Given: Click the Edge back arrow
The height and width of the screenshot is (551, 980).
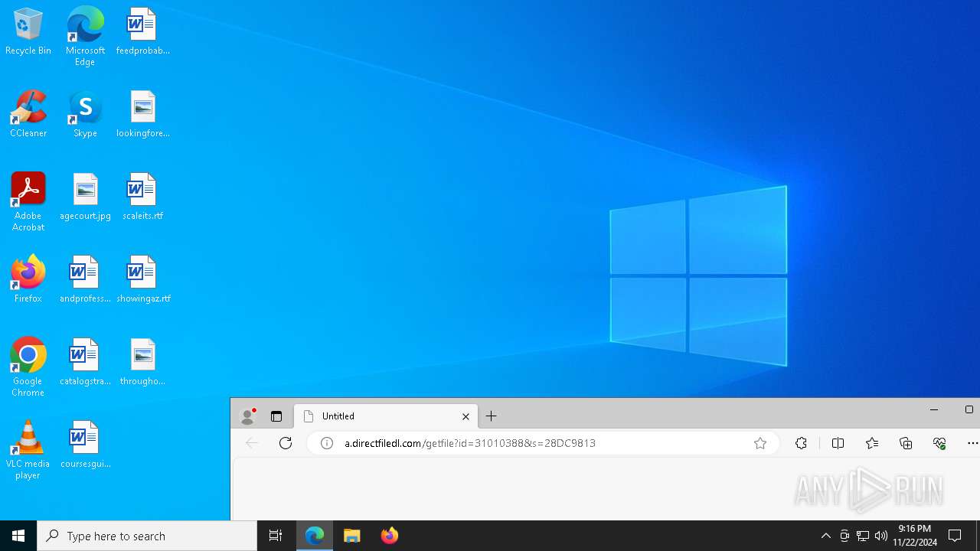Looking at the screenshot, I should click(x=252, y=443).
